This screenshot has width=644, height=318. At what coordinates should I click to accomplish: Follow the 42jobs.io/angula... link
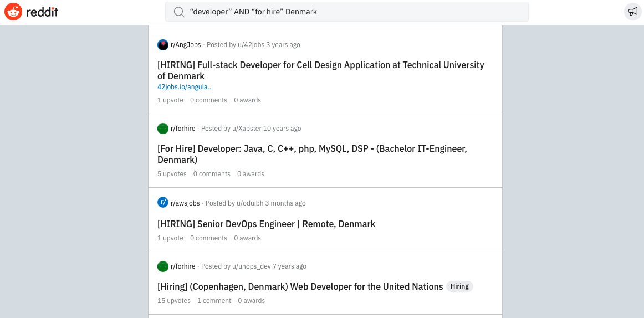[185, 87]
